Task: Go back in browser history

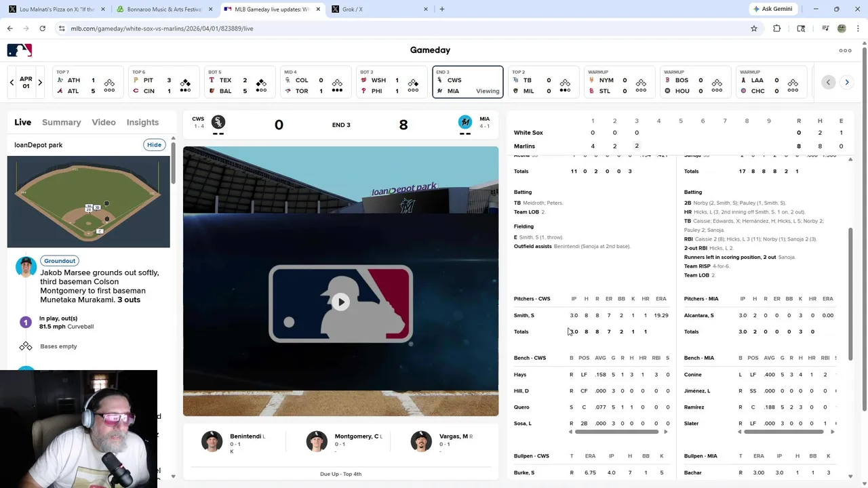Action: pyautogui.click(x=9, y=28)
